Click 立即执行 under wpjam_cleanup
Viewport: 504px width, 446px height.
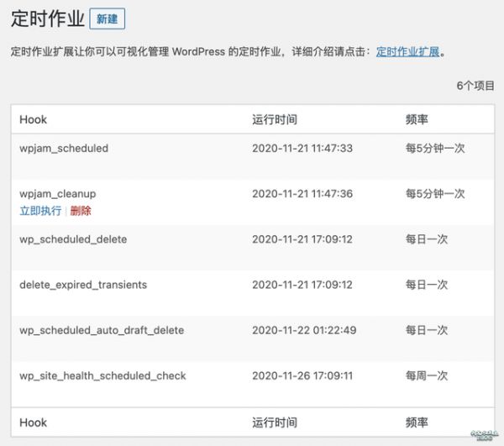point(39,211)
